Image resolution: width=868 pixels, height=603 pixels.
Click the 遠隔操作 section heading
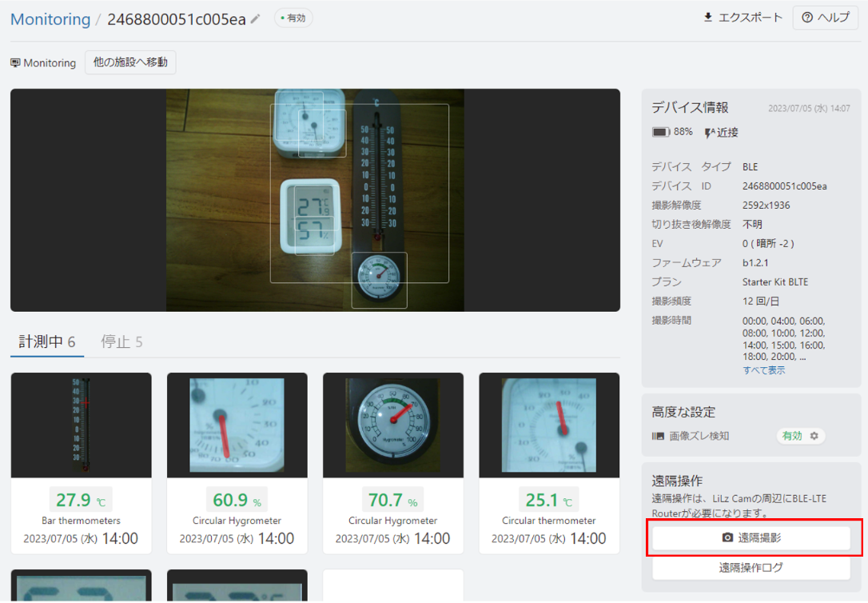pos(676,481)
